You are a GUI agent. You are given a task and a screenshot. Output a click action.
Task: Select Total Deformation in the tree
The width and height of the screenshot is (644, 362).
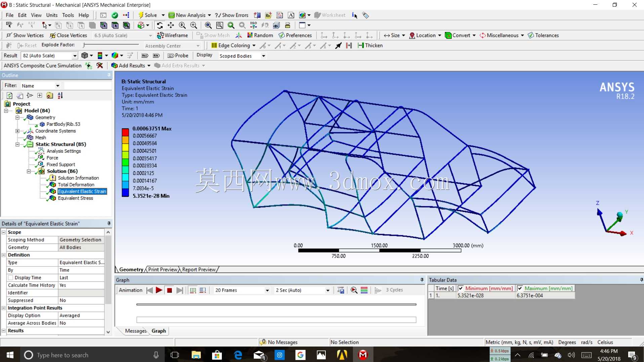[x=76, y=185]
